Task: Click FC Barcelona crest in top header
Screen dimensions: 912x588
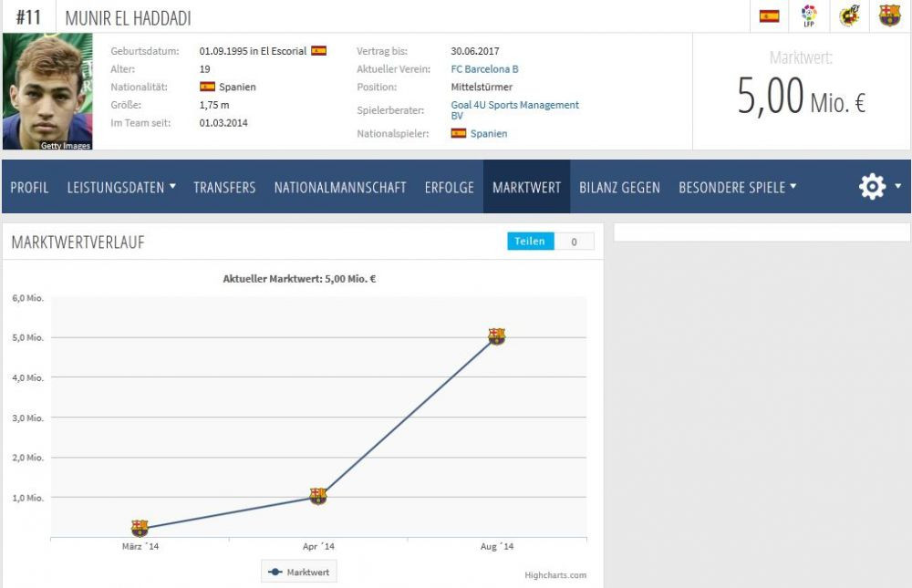Action: (x=889, y=16)
